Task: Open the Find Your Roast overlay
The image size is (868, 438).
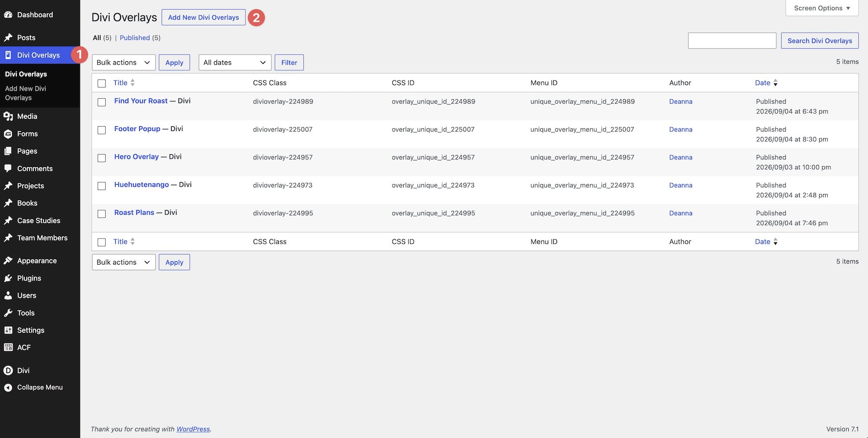Action: coord(141,101)
